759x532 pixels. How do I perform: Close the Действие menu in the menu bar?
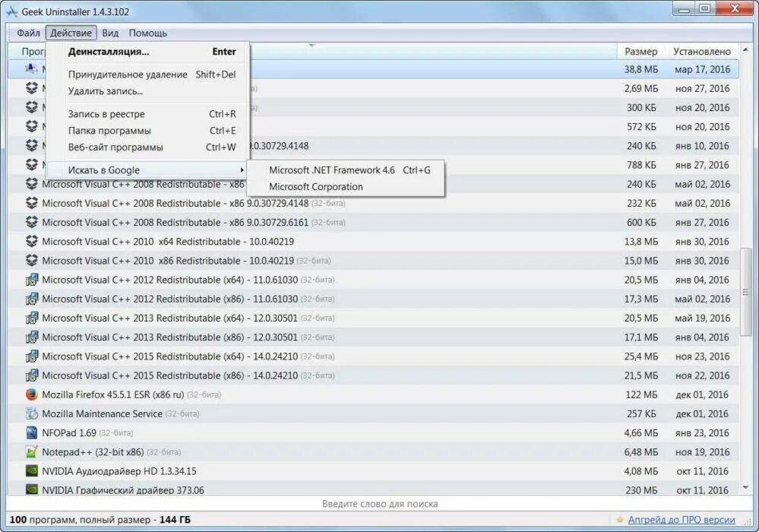71,33
